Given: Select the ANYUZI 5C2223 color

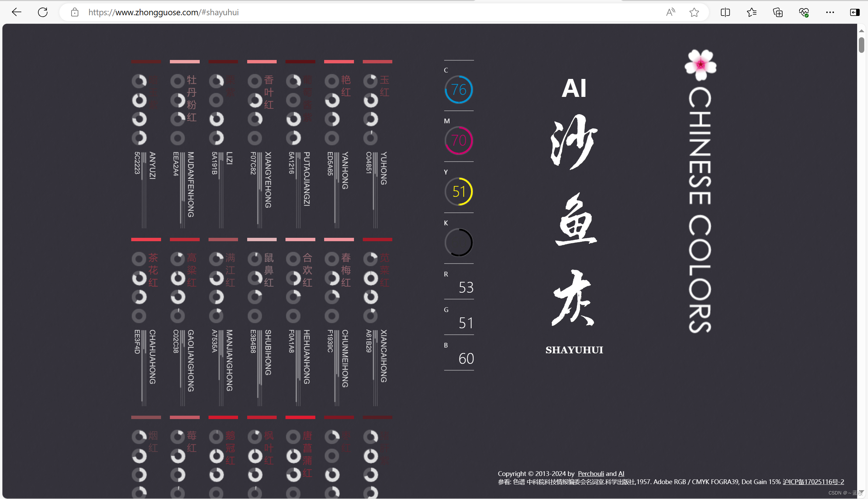Looking at the screenshot, I should 146,144.
